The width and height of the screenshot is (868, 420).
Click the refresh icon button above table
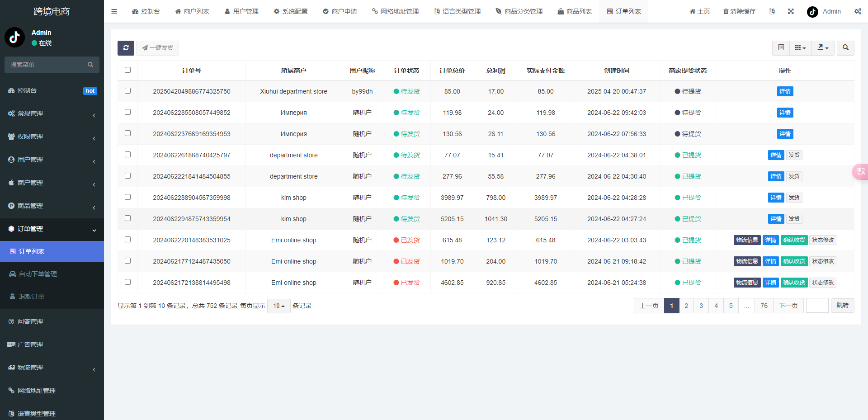tap(126, 48)
